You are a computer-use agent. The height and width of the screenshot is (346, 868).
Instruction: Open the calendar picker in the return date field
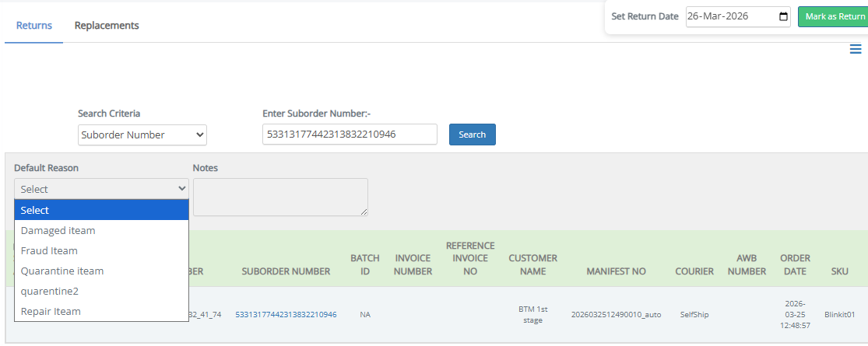(784, 16)
